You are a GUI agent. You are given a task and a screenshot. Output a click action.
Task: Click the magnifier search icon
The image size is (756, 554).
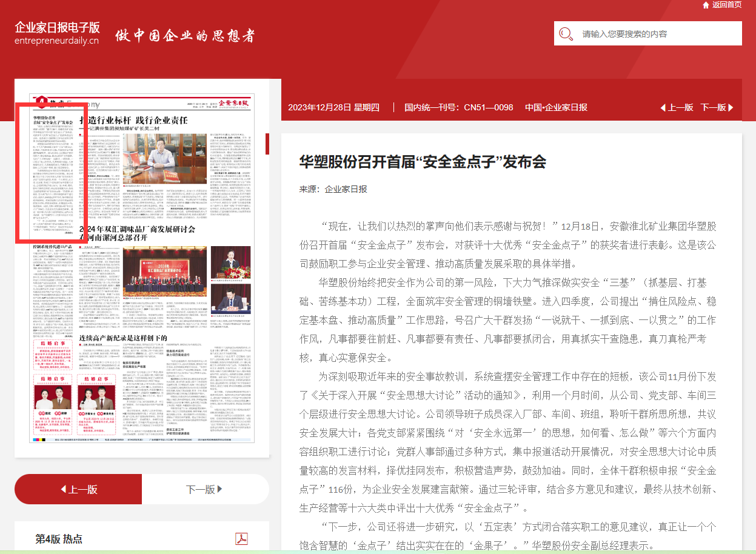[x=566, y=34]
